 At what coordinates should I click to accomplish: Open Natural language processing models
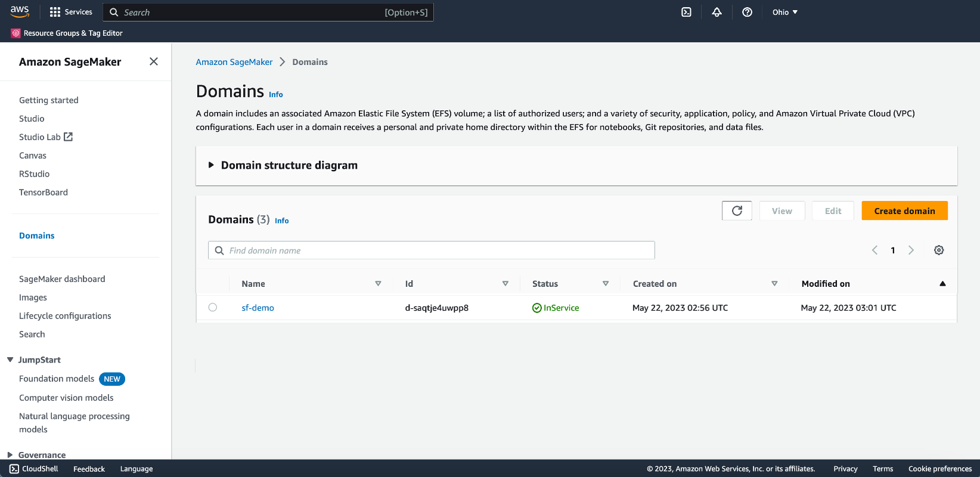75,423
